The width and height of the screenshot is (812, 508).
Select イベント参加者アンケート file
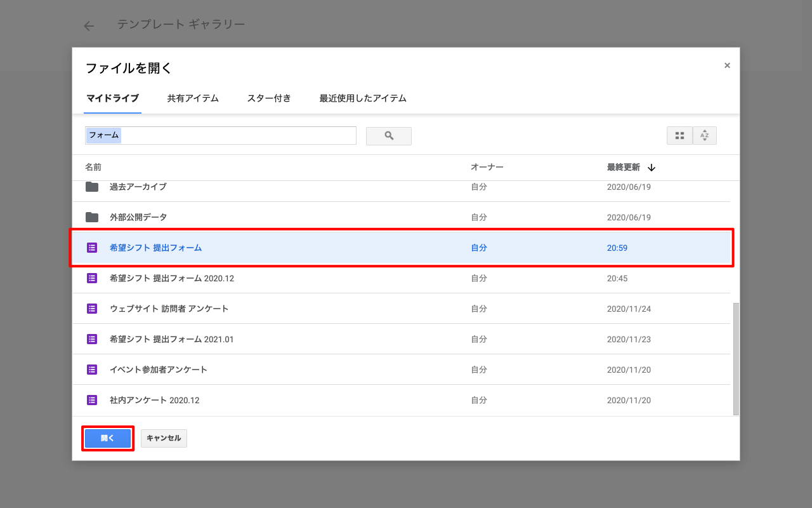pyautogui.click(x=401, y=370)
